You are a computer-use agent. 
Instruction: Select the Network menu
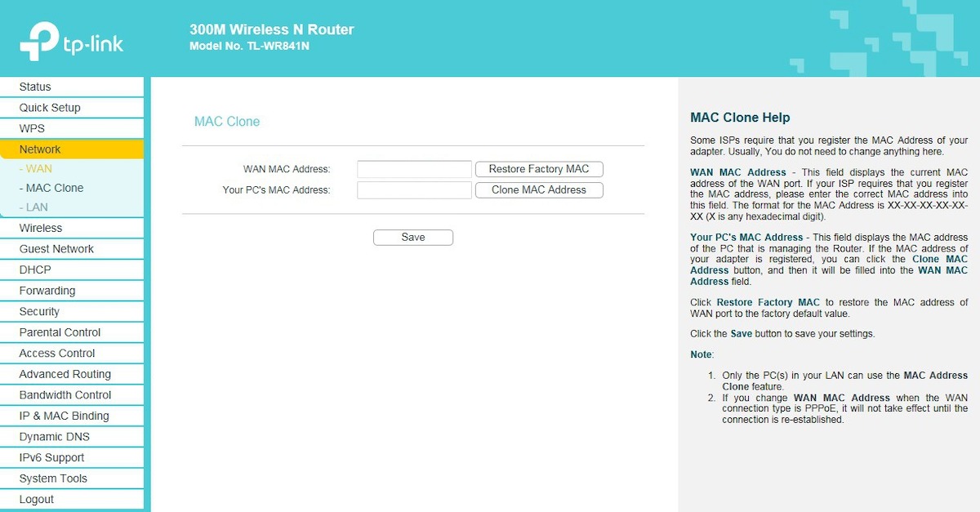[x=39, y=149]
